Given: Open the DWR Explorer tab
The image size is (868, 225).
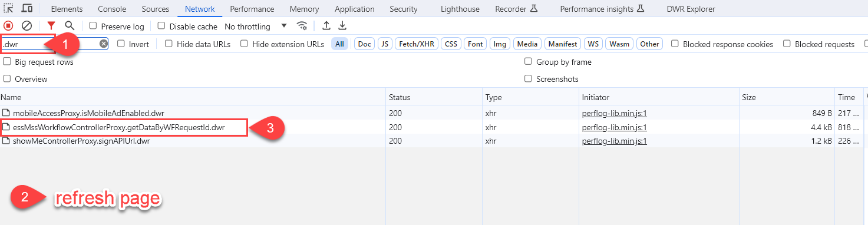Looking at the screenshot, I should [x=691, y=9].
